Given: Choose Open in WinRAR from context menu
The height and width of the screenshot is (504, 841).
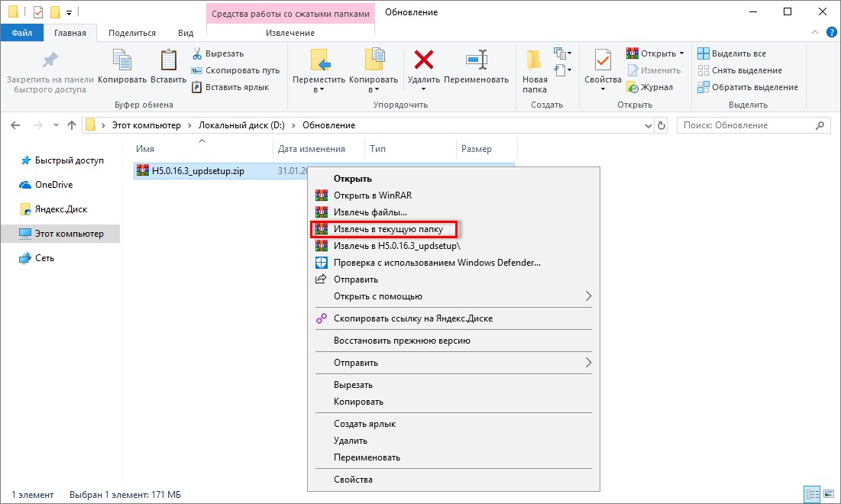Looking at the screenshot, I should (x=372, y=195).
